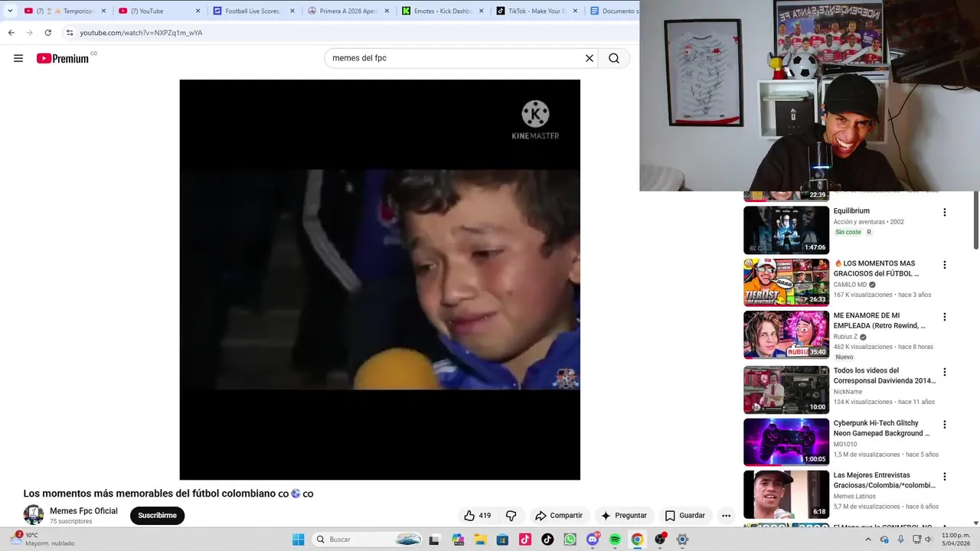Open options for 'ME ENAMORE DE MI EMPLEADA'
The image size is (980, 551).
point(944,317)
